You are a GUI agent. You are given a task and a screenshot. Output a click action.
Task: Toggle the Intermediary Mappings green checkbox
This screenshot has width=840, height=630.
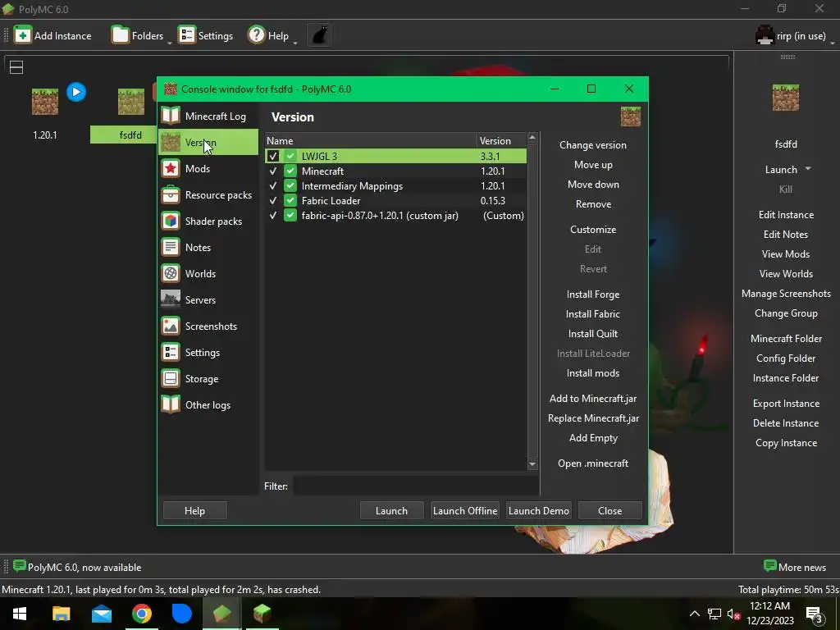(x=290, y=186)
